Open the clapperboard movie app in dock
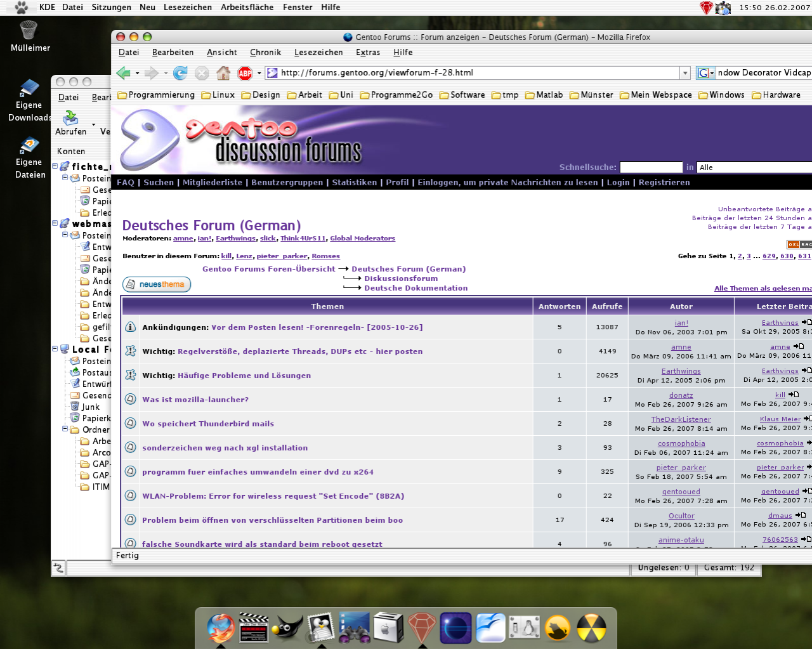Image resolution: width=812 pixels, height=649 pixels. [x=253, y=628]
